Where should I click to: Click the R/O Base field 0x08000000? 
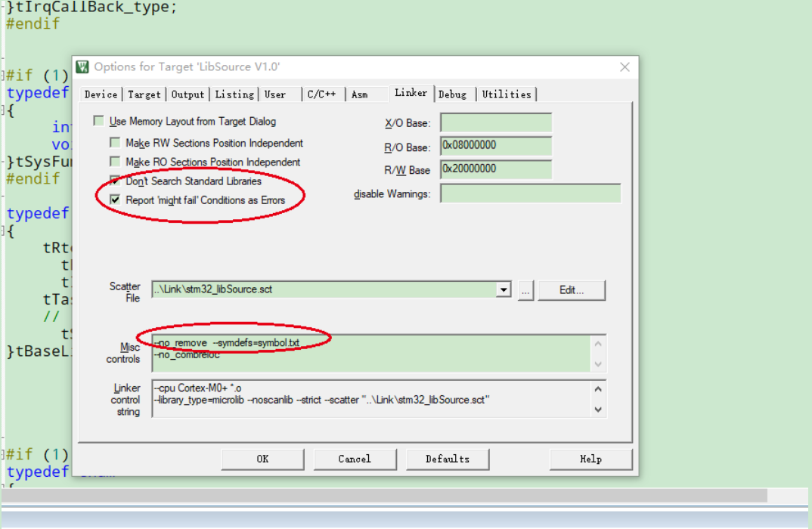496,146
